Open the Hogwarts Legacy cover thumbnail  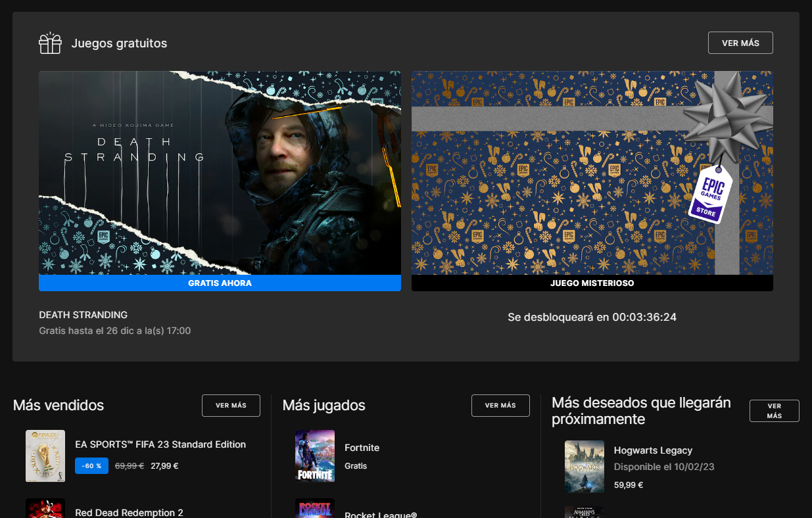(x=585, y=467)
